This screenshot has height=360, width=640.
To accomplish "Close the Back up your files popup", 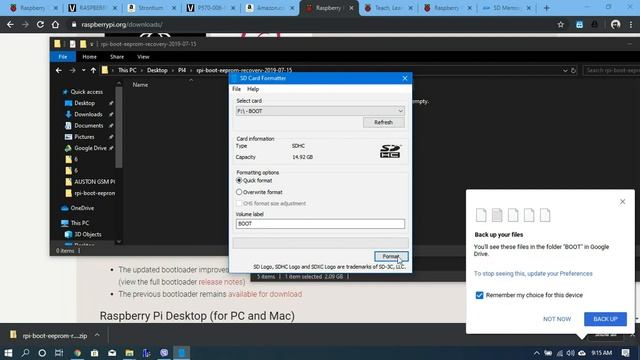I will pyautogui.click(x=622, y=202).
